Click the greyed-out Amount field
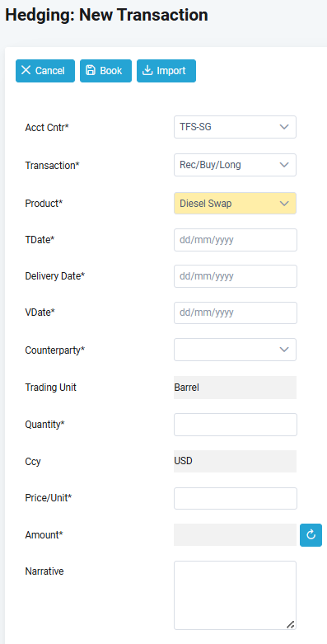This screenshot has width=327, height=644. tap(235, 535)
